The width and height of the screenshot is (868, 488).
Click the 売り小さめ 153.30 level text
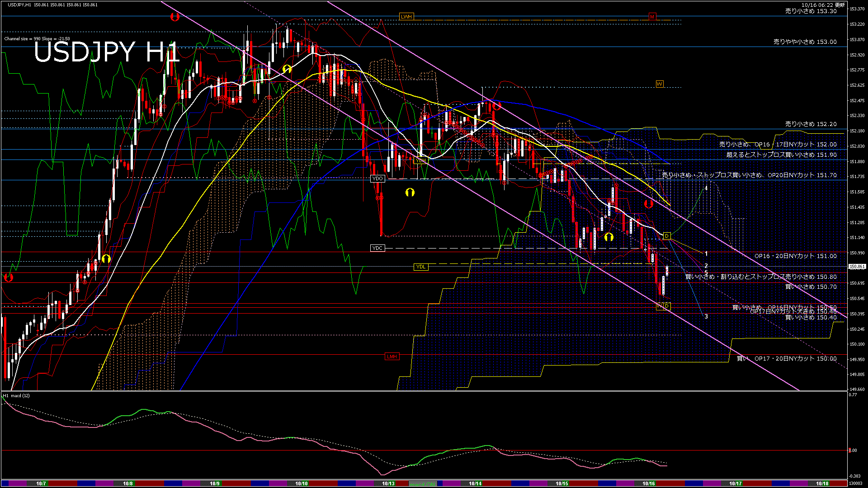[811, 11]
